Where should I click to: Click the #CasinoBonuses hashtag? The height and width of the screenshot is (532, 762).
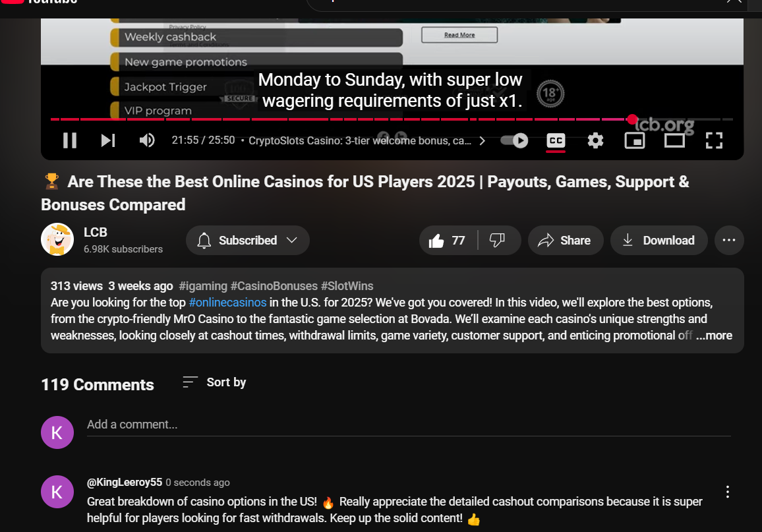tap(274, 286)
